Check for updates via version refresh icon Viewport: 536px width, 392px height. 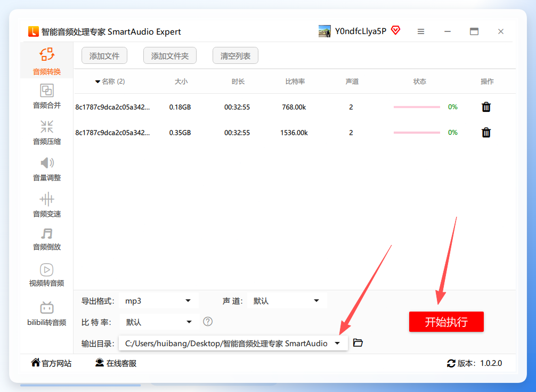(x=451, y=363)
